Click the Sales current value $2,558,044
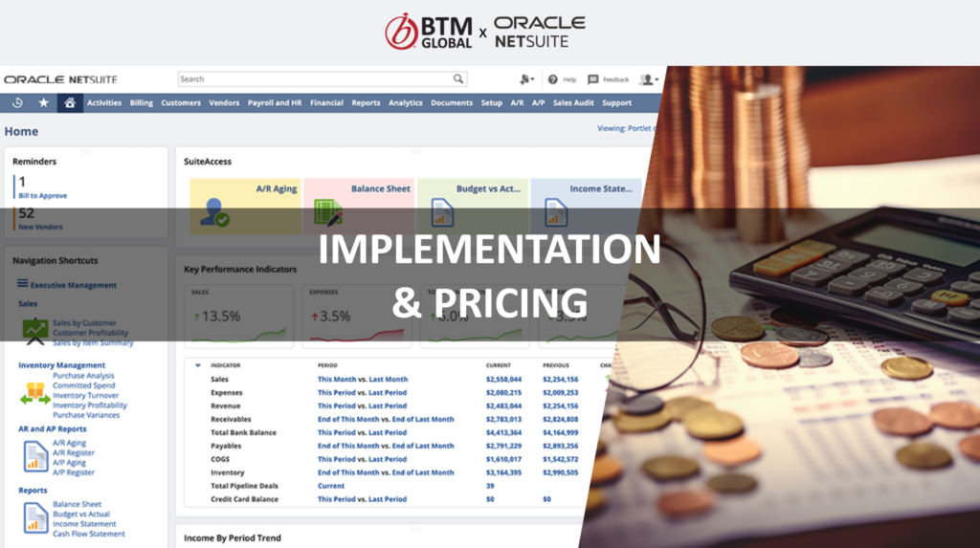This screenshot has height=548, width=980. [503, 380]
